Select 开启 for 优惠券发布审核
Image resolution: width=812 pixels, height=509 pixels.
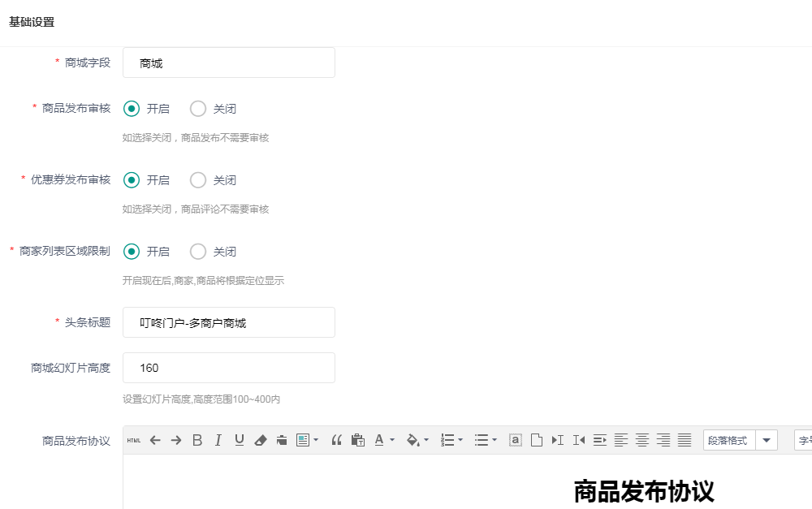click(132, 180)
